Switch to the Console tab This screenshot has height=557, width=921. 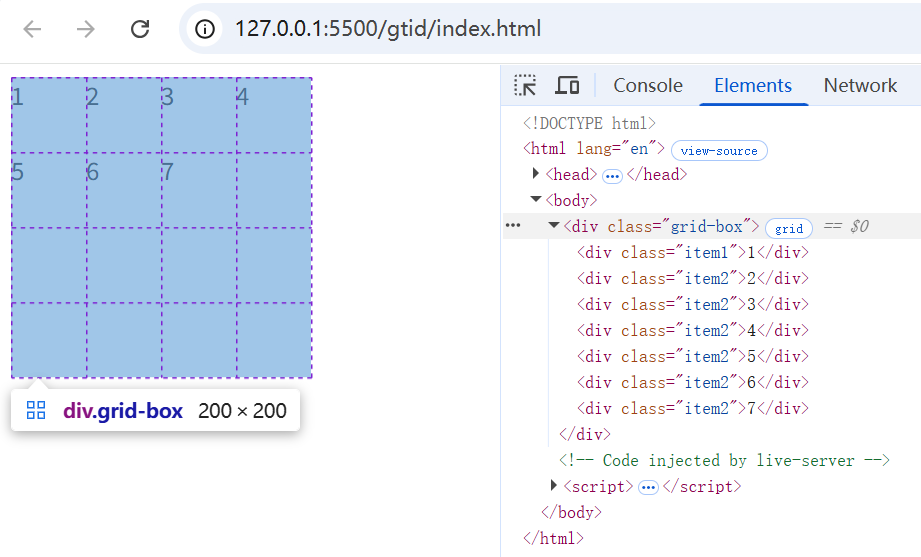(648, 85)
